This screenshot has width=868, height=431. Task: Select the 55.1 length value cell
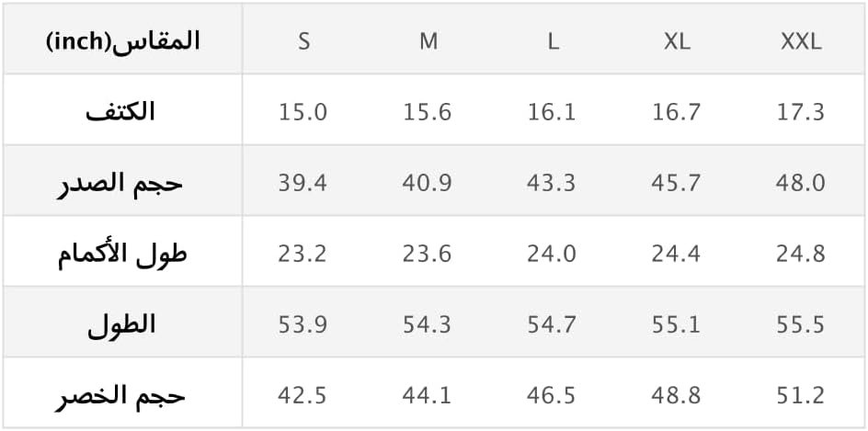pyautogui.click(x=676, y=324)
